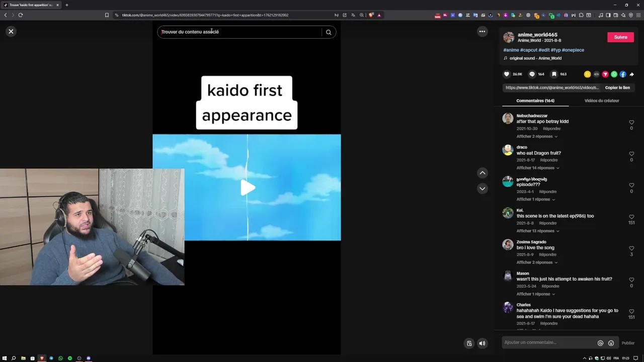Reply to Mason's comment via Répondre

550,286
